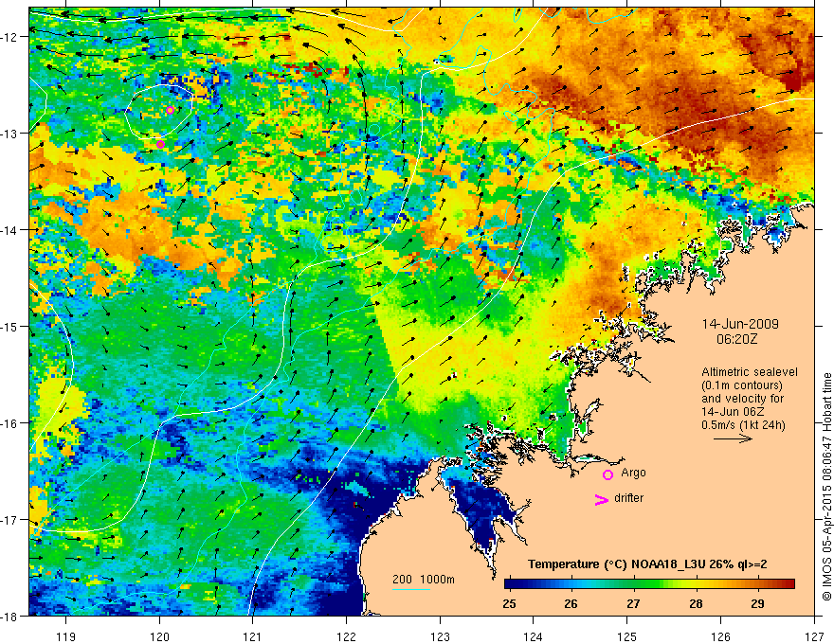Viewport: 834px width, 644px height.
Task: Click the longitude axis label 127
Action: pyautogui.click(x=814, y=636)
